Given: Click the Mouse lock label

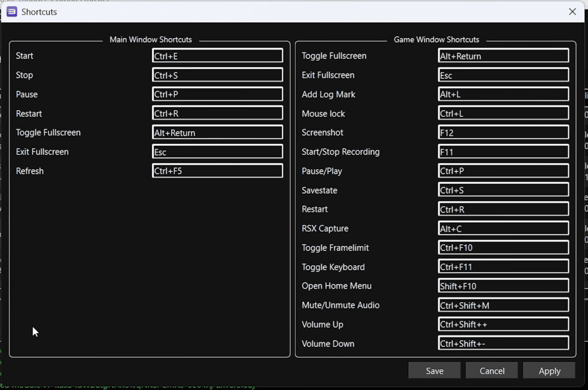Looking at the screenshot, I should [x=323, y=114].
